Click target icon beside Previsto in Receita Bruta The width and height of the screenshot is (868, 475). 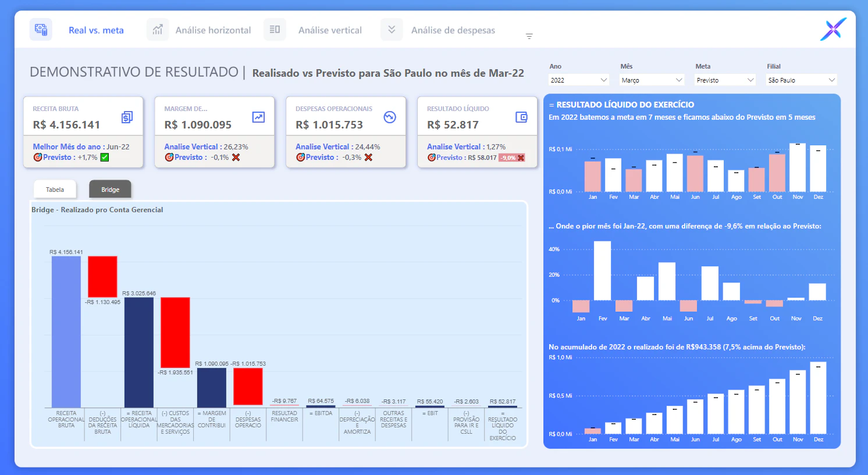pyautogui.click(x=38, y=158)
